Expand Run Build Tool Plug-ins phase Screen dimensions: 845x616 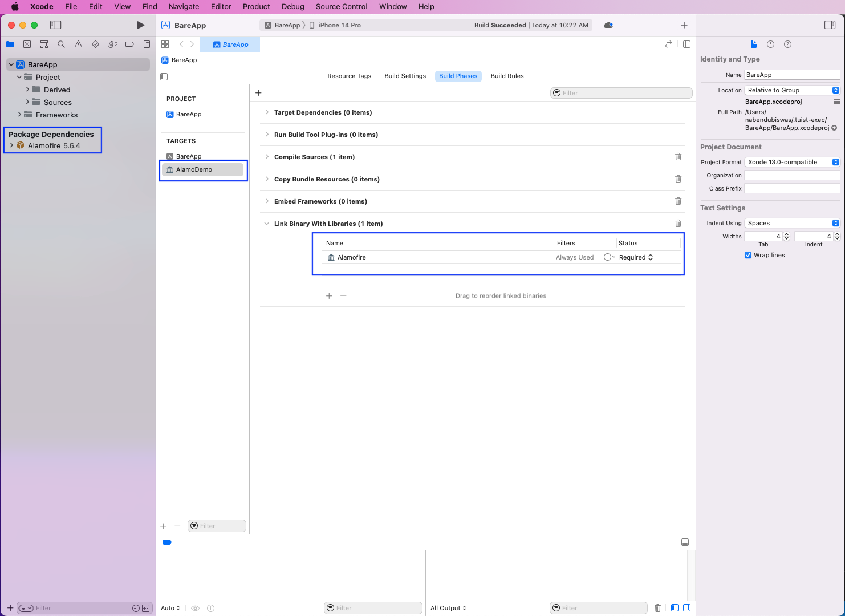coord(267,135)
